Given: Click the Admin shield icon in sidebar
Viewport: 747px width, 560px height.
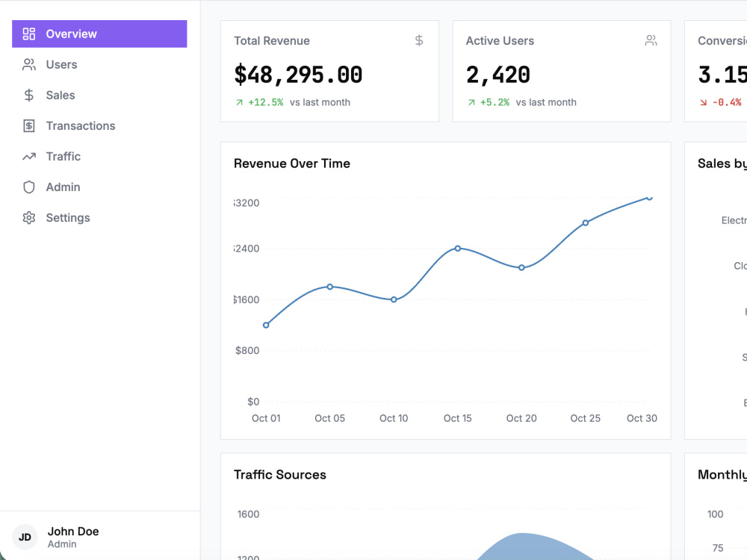Looking at the screenshot, I should pyautogui.click(x=29, y=187).
